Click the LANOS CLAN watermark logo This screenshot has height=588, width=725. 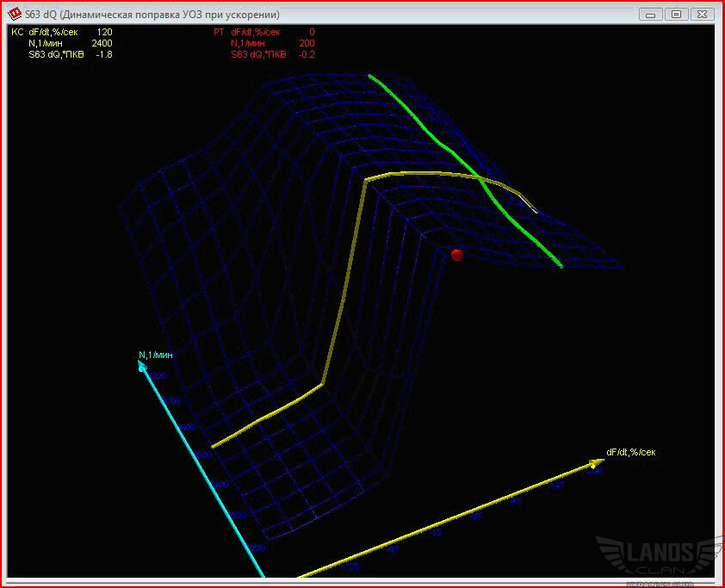[x=659, y=557]
